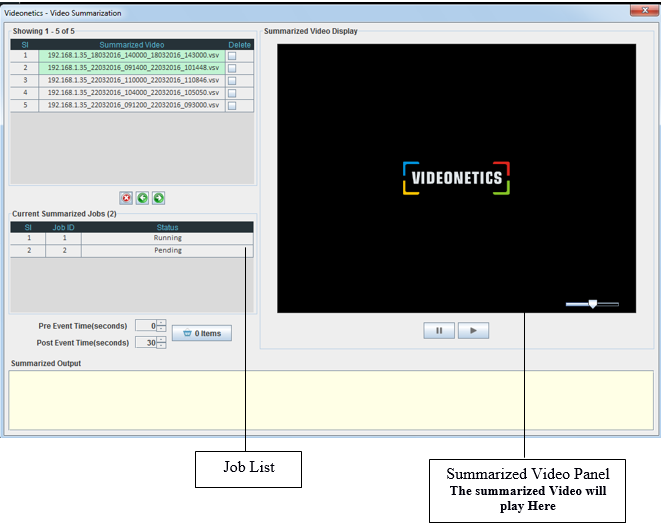Viewport: 661px width, 529px height.
Task: Click the Status column header
Action: pyautogui.click(x=167, y=228)
